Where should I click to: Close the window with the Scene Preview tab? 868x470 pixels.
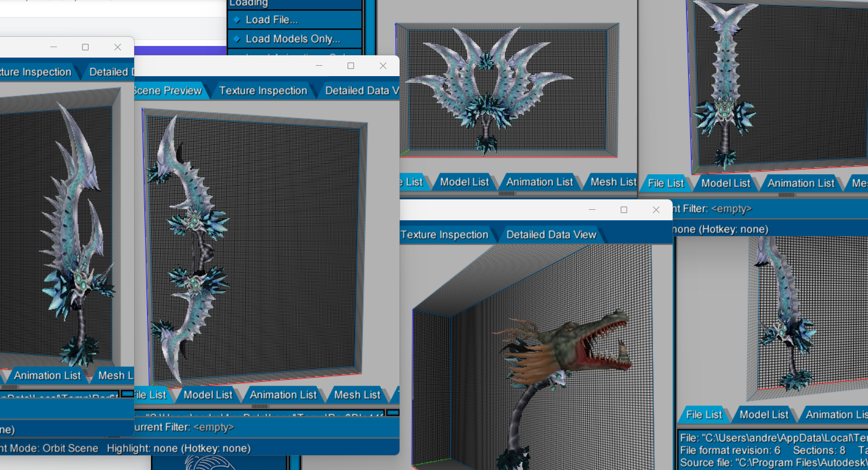[x=383, y=66]
